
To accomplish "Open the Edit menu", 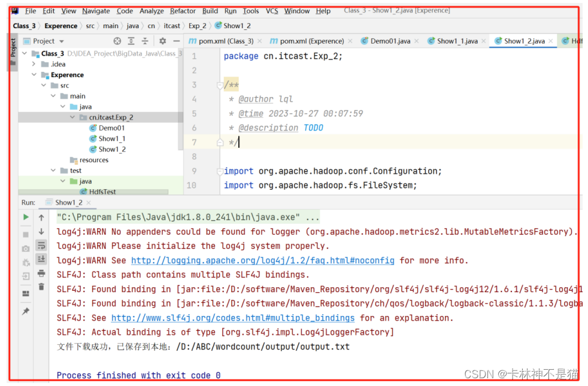I will [x=49, y=11].
